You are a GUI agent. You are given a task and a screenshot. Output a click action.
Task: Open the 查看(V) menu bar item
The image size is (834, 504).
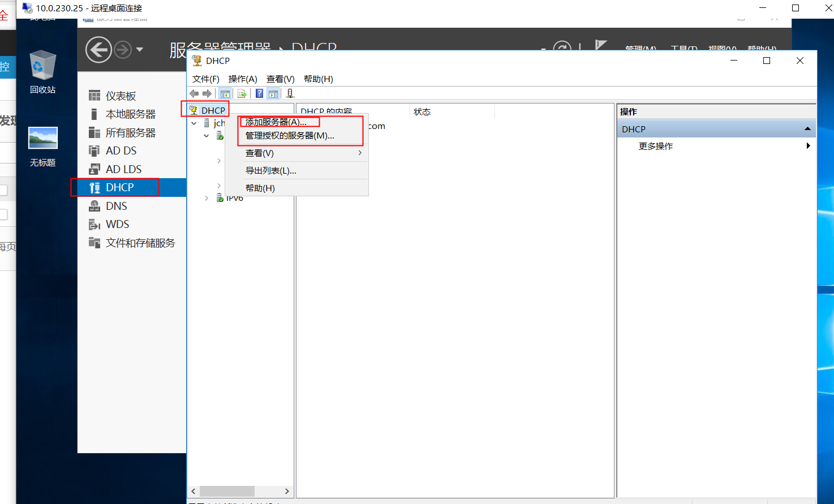click(281, 79)
